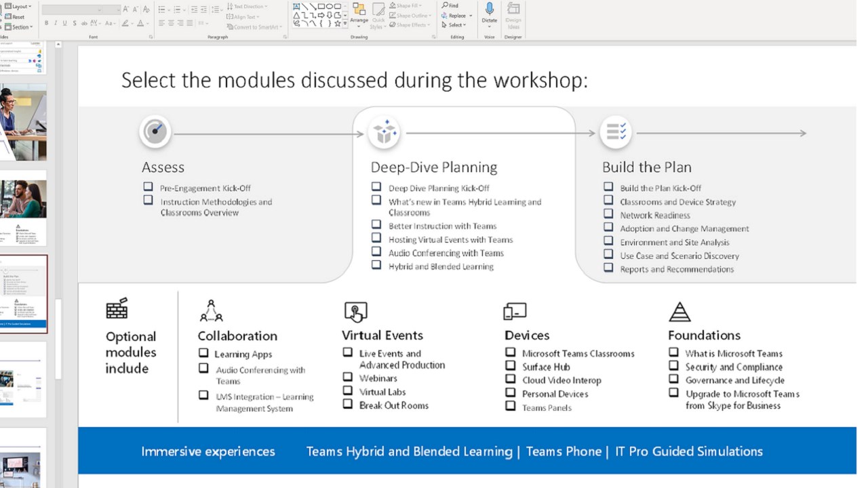Apply Strikethrough in the Font group

(x=84, y=23)
